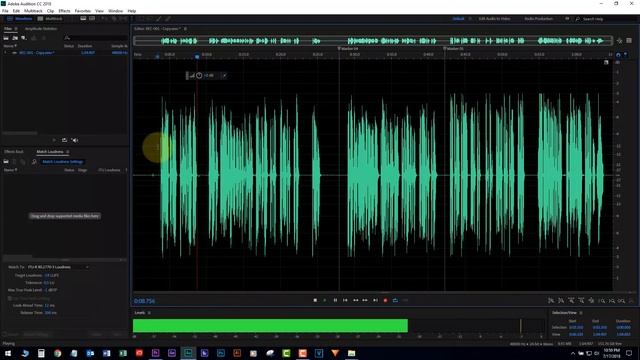The width and height of the screenshot is (640, 360).
Task: Open the Windows Start menu
Action: 8,353
